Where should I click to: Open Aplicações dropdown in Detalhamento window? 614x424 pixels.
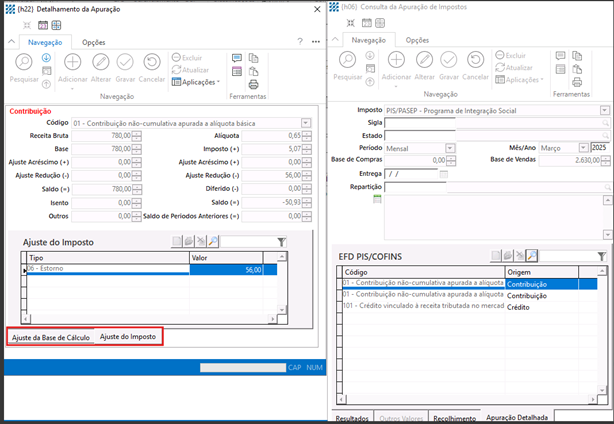point(196,82)
